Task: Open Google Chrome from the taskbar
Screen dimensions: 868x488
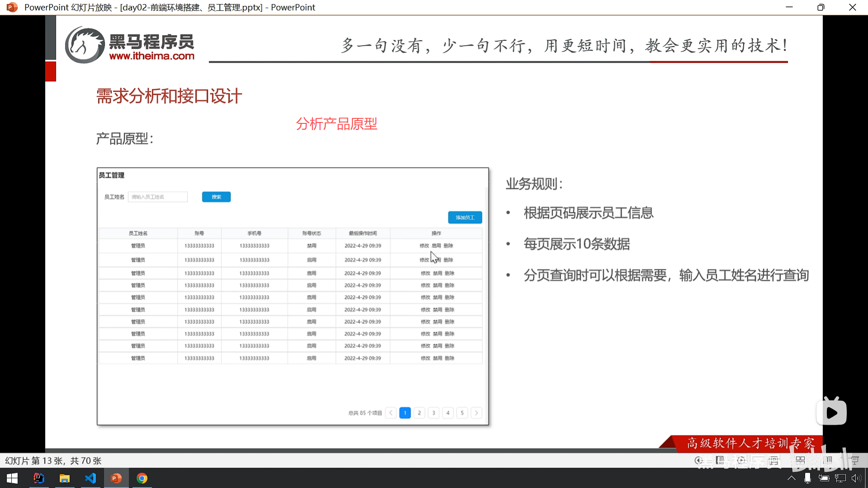Action: [142, 478]
